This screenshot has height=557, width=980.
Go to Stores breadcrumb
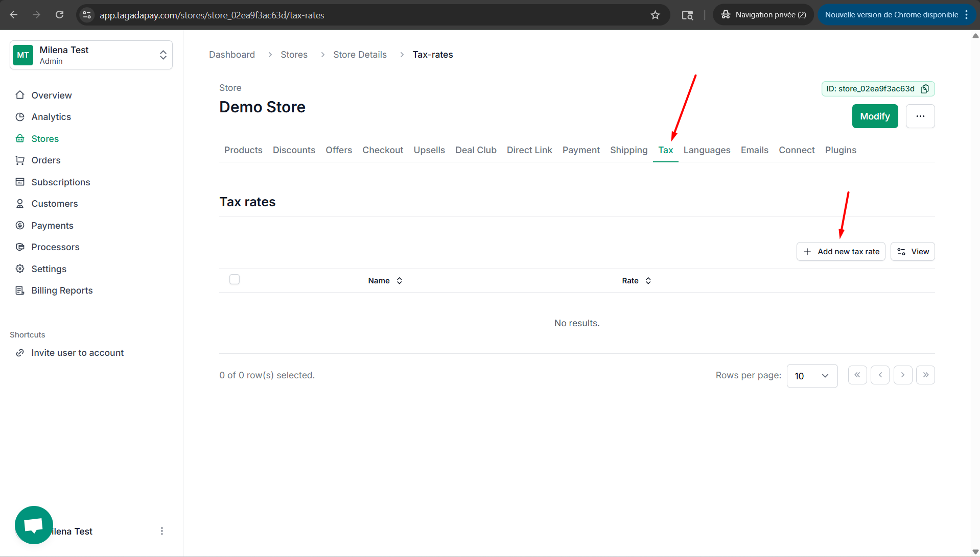(x=294, y=55)
